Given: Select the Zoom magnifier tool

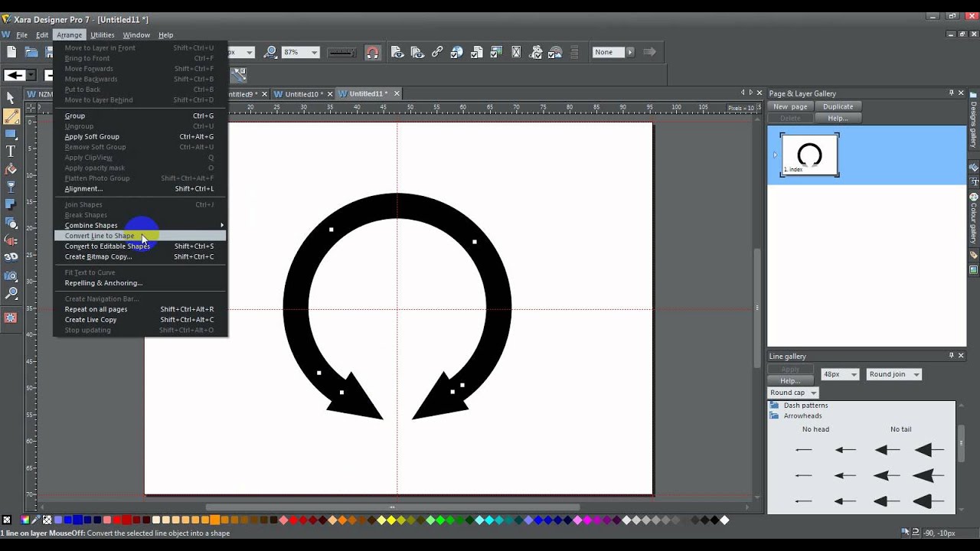Looking at the screenshot, I should 11,293.
